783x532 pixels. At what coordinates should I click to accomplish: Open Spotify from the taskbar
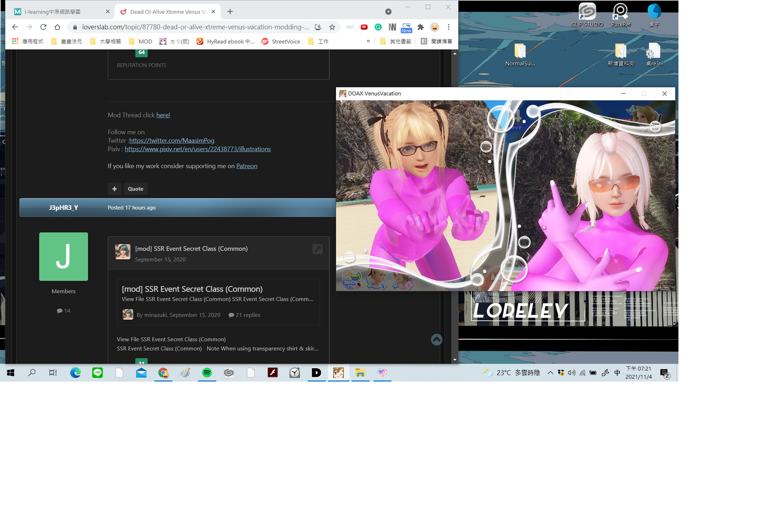click(x=207, y=373)
